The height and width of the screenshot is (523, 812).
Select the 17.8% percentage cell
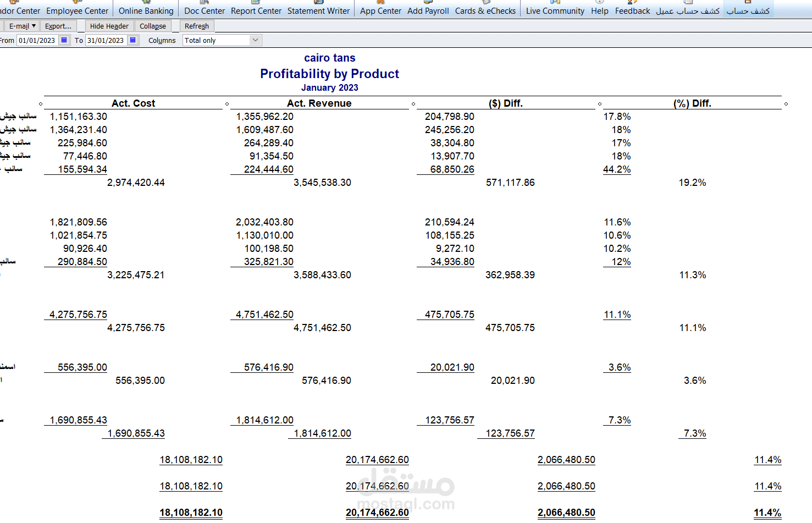coord(617,117)
